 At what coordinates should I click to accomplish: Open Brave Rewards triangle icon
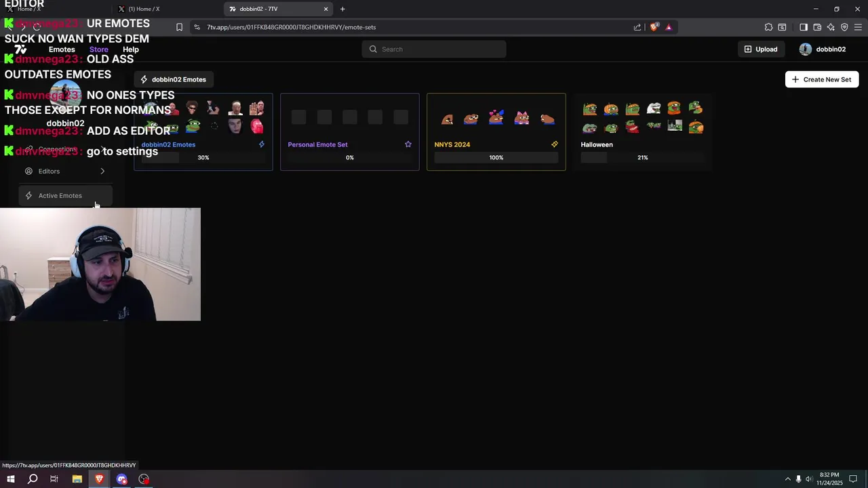click(669, 27)
